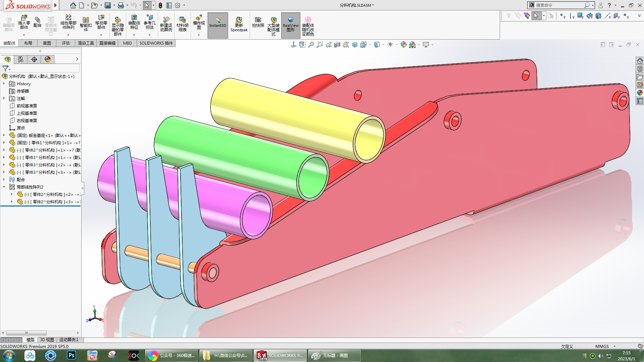
Task: Toggle the select cursor button in the filter toolbar
Action: [536, 16]
